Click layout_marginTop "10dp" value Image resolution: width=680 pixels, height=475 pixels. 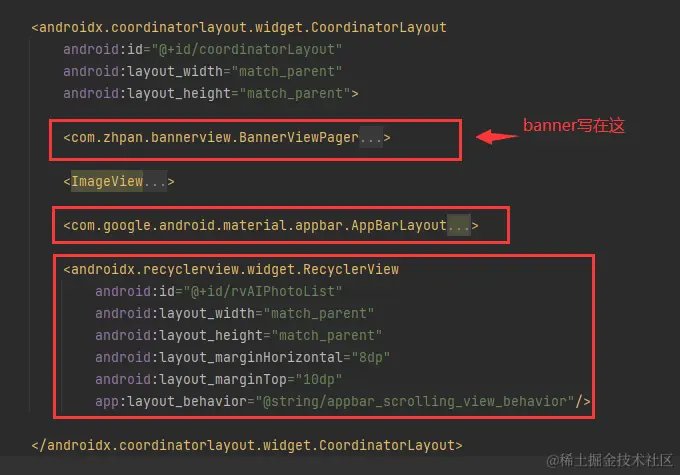coord(319,380)
